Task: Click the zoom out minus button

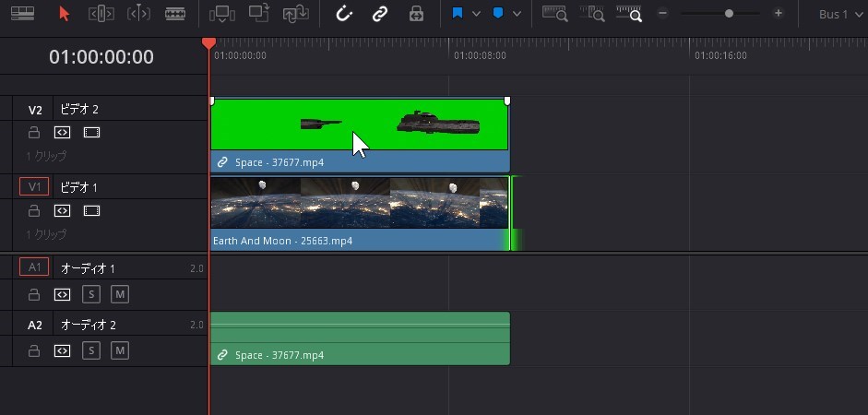Action: [x=662, y=13]
